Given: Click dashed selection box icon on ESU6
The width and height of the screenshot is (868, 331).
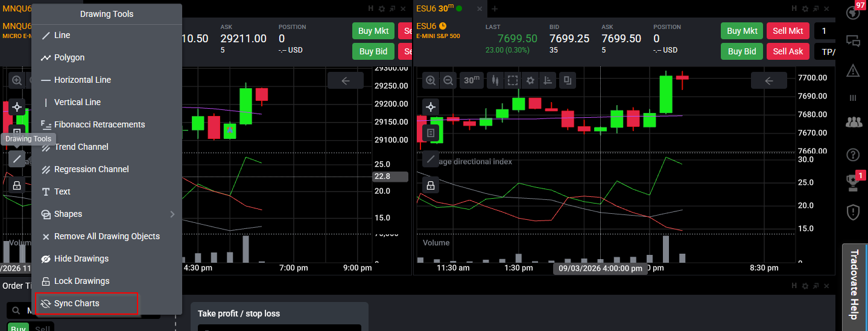Looking at the screenshot, I should tap(513, 80).
